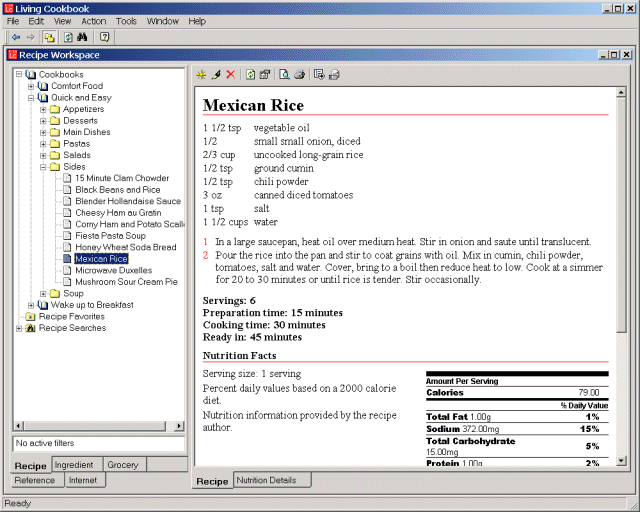
Task: Select Cheesy Ham au Gratin recipe
Action: [118, 213]
